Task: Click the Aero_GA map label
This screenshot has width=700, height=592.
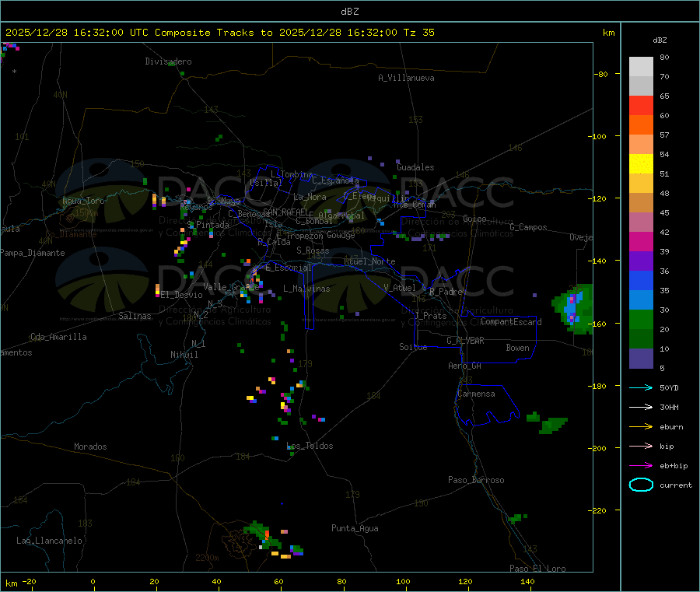Action: 465,366
